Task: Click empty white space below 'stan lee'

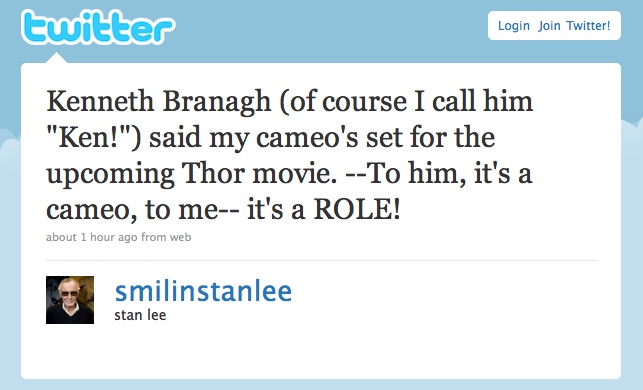Action: [320, 353]
